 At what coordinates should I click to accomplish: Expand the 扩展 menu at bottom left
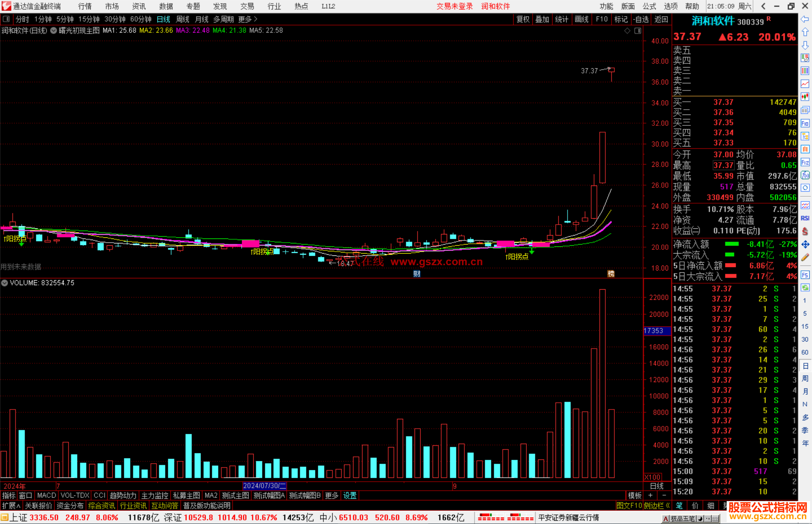point(11,506)
